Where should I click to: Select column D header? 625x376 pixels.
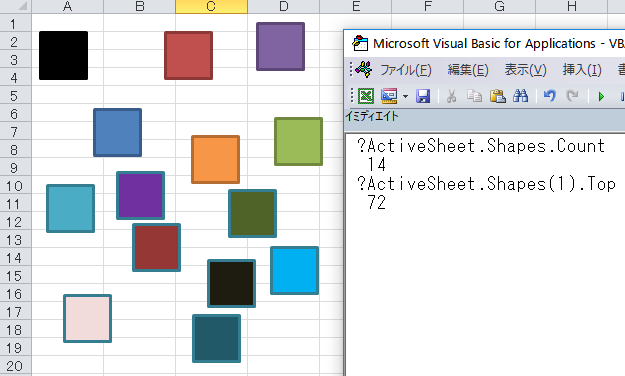(x=283, y=6)
